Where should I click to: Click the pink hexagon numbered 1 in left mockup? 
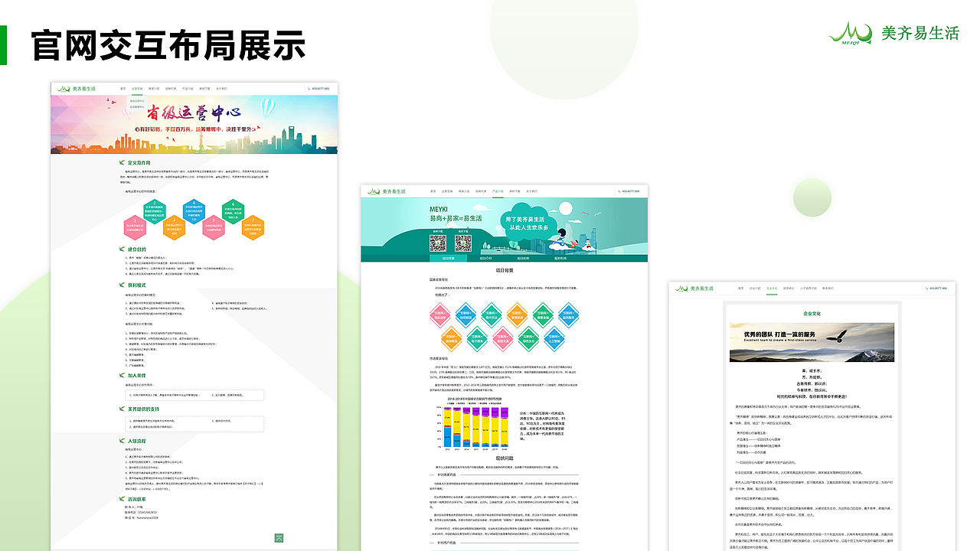(x=136, y=226)
